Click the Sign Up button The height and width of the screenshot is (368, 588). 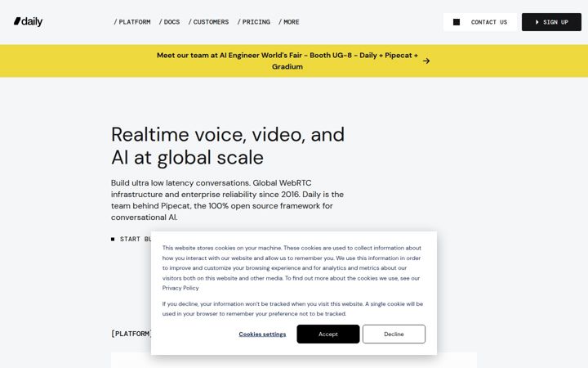click(551, 22)
